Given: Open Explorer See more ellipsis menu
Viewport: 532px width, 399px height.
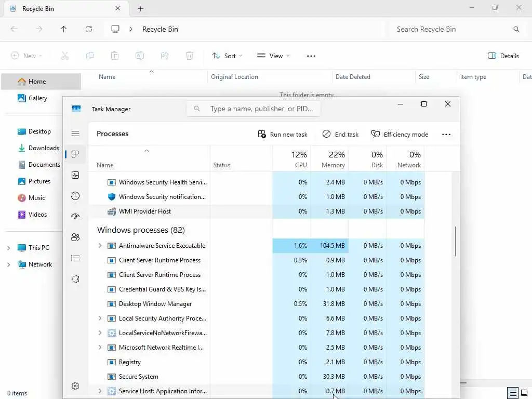Looking at the screenshot, I should click(x=311, y=56).
